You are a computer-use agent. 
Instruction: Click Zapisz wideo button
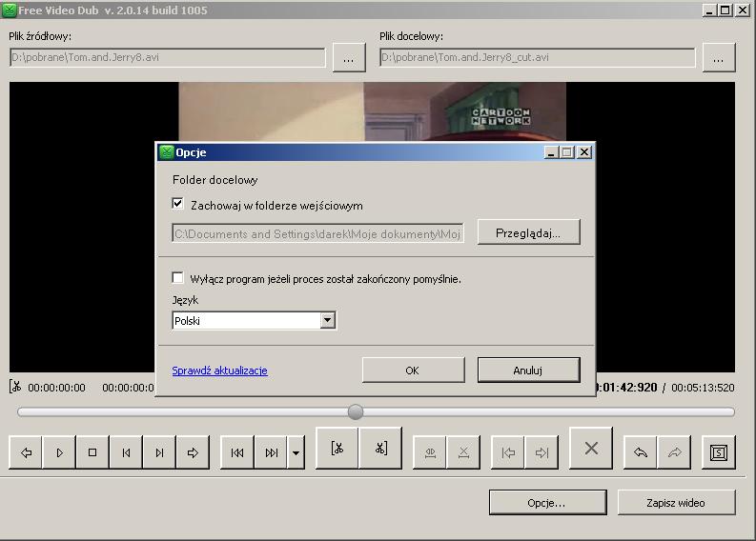(677, 503)
